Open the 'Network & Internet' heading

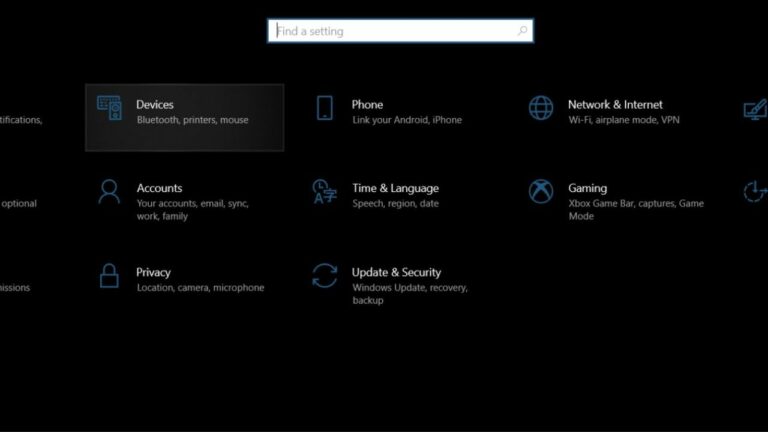click(615, 104)
